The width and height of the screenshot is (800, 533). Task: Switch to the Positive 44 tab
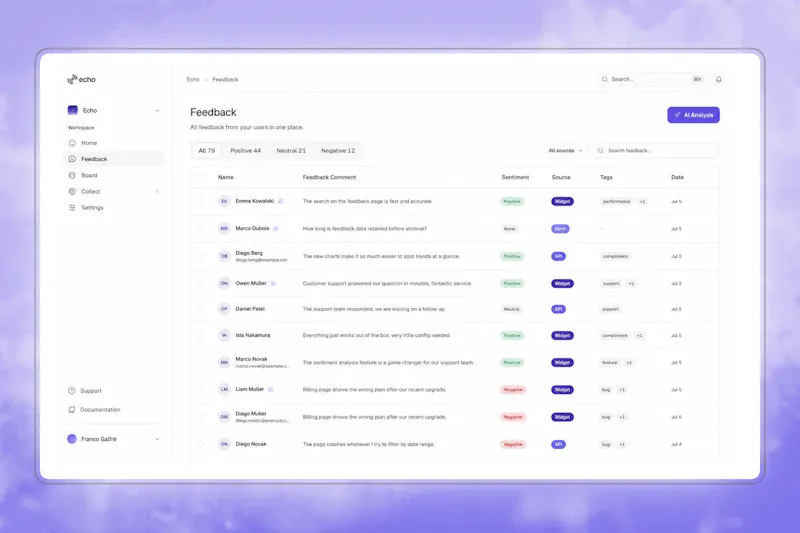point(245,150)
